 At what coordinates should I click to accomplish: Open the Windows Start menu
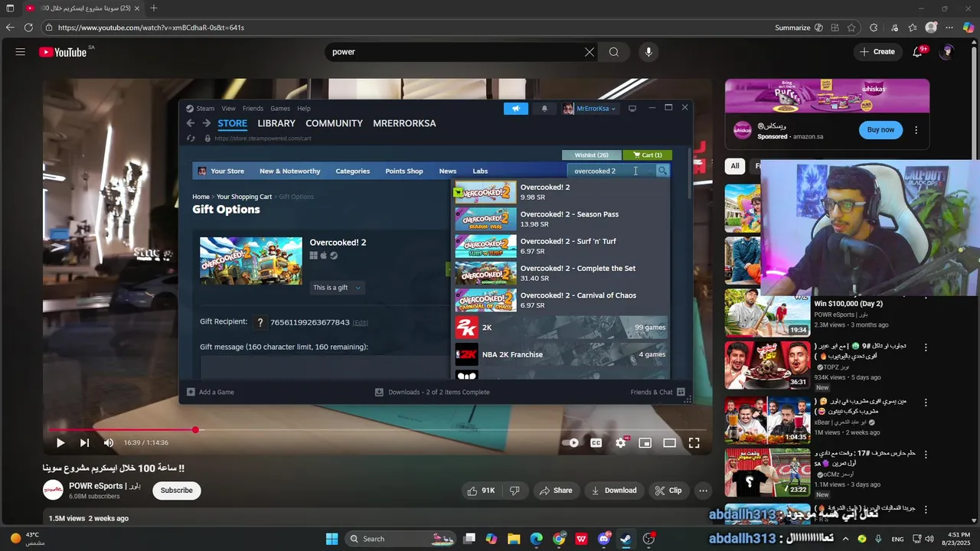coord(332,539)
